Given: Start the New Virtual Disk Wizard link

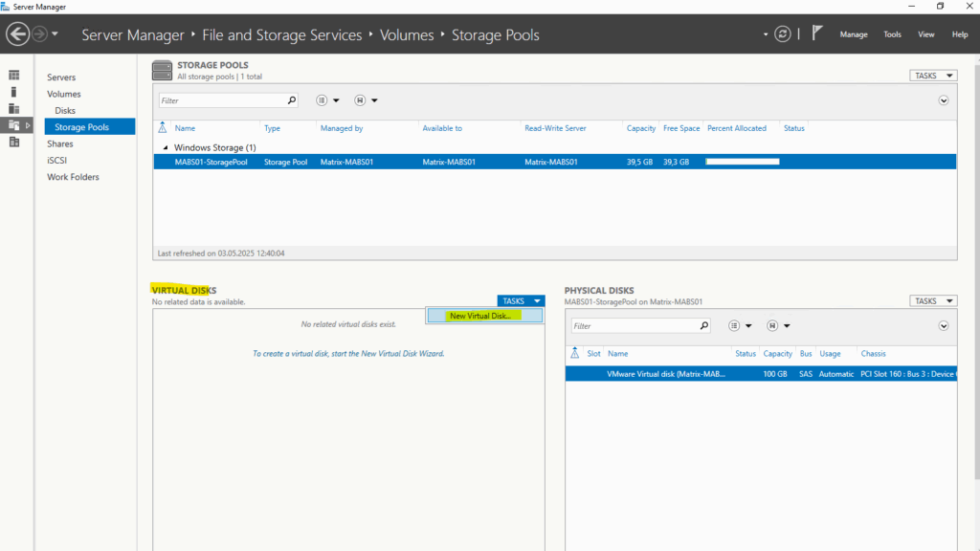Looking at the screenshot, I should tap(348, 353).
